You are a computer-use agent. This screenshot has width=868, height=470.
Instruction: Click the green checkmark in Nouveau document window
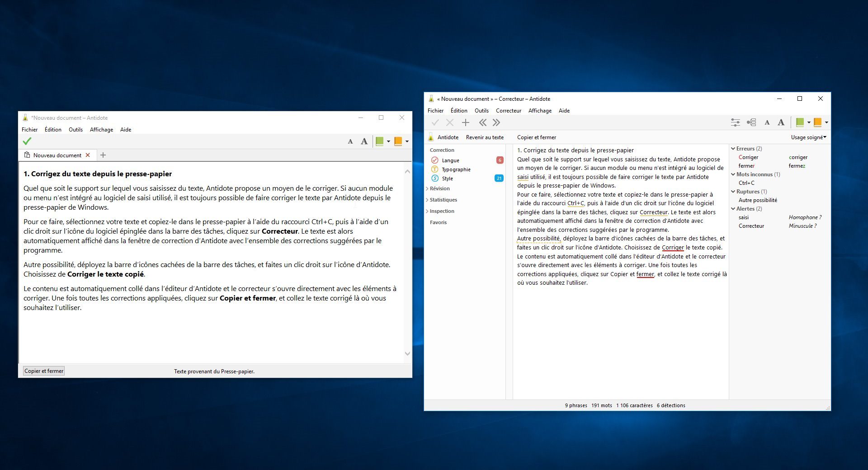[27, 141]
